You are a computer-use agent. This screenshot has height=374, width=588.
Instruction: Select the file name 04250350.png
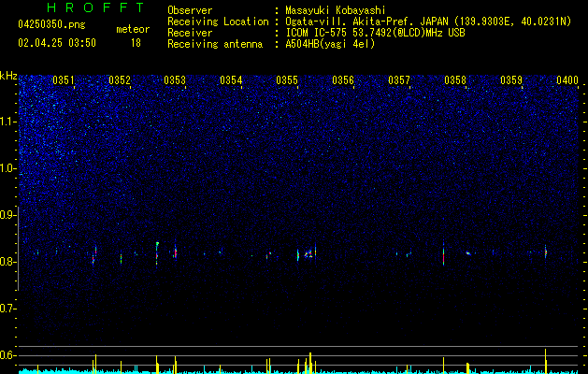pos(51,24)
